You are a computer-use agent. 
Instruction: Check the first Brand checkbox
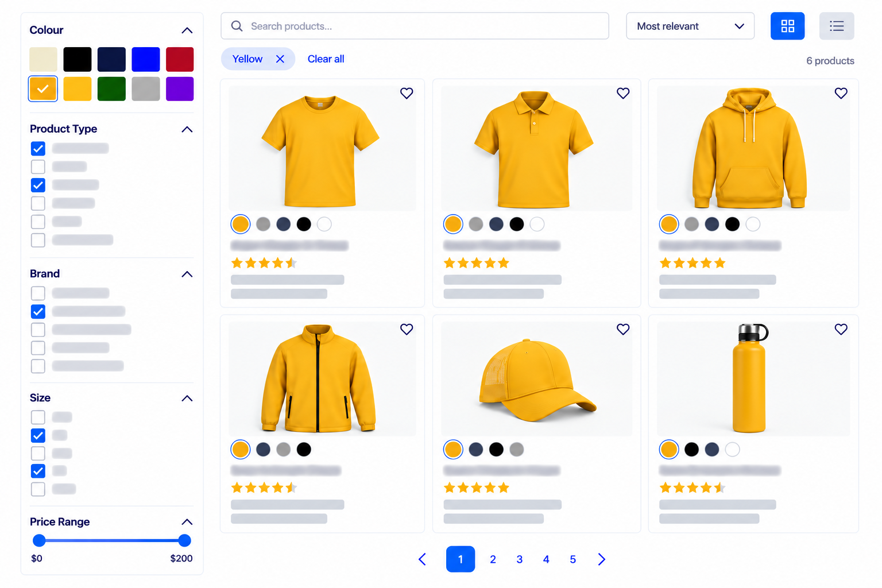(38, 293)
